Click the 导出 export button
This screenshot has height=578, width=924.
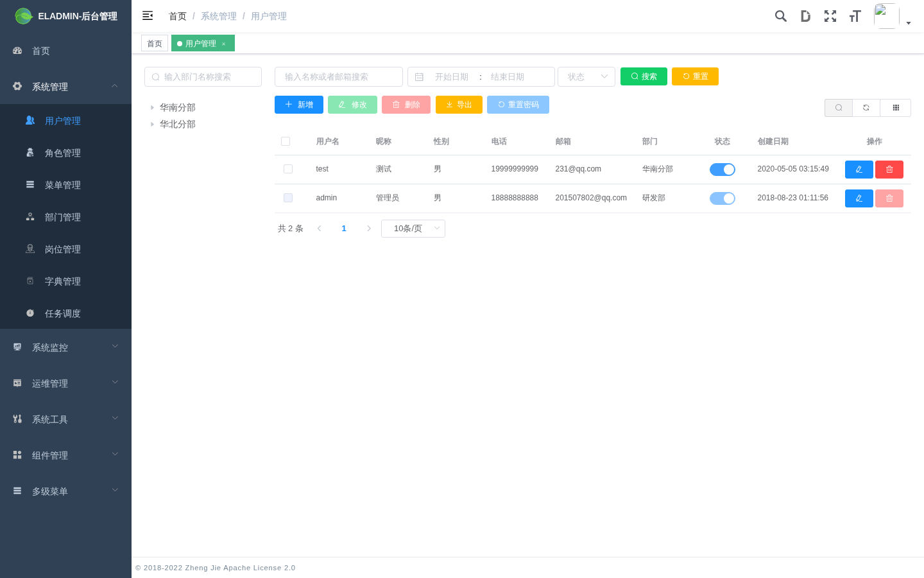(459, 105)
